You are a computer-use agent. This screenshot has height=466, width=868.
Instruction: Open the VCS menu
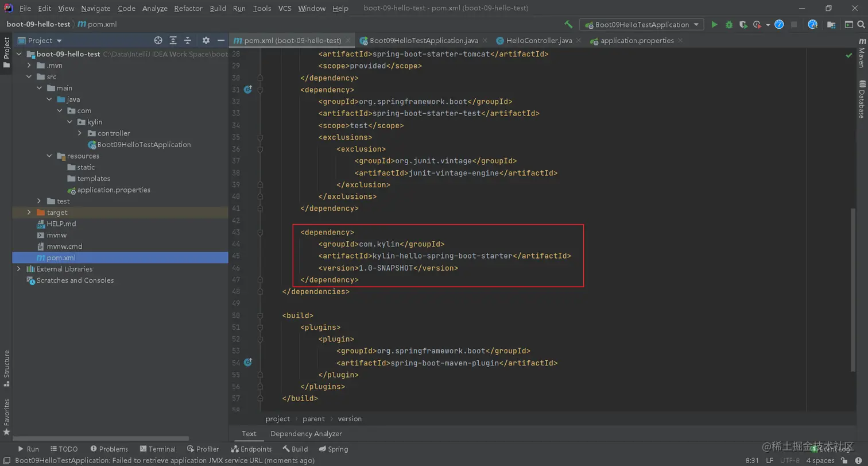pos(285,9)
